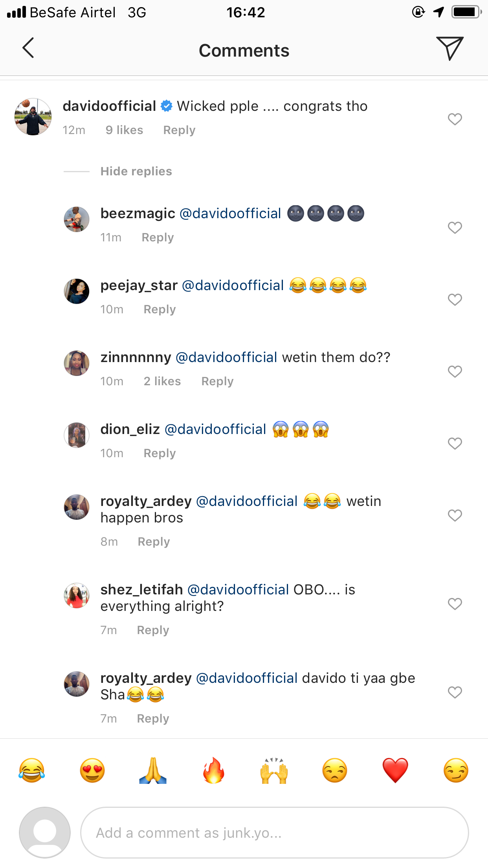The width and height of the screenshot is (488, 868).
Task: Collapse thread with Hide replies
Action: point(136,171)
